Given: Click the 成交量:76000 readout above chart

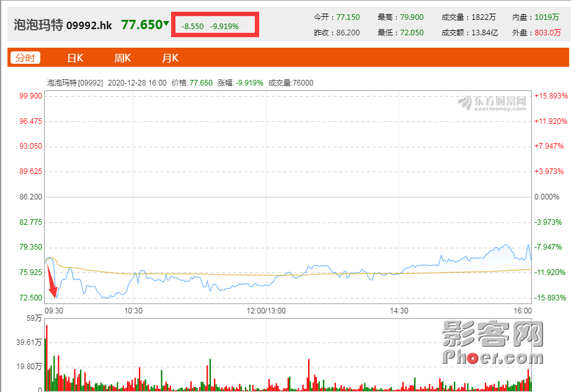Looking at the screenshot, I should pyautogui.click(x=291, y=83).
